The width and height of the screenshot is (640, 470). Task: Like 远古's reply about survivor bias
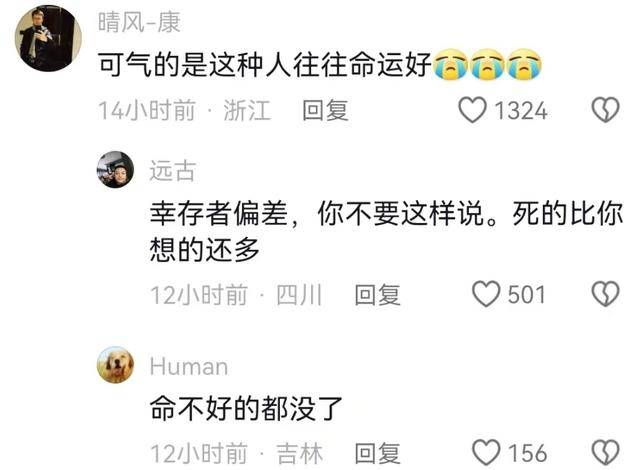coord(486,294)
